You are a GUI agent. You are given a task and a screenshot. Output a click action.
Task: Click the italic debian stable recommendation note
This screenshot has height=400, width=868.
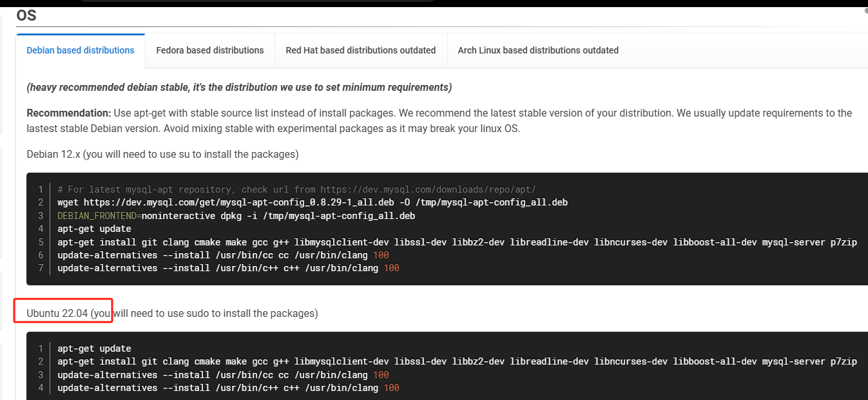239,87
